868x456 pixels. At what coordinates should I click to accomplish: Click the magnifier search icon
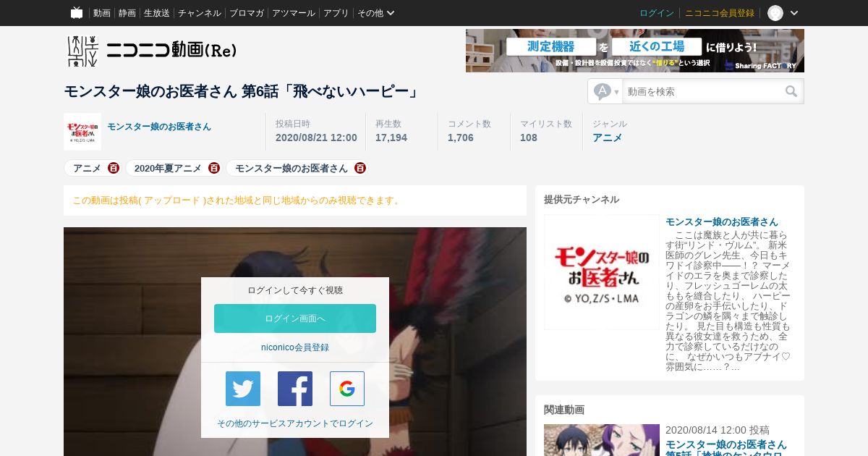point(792,91)
